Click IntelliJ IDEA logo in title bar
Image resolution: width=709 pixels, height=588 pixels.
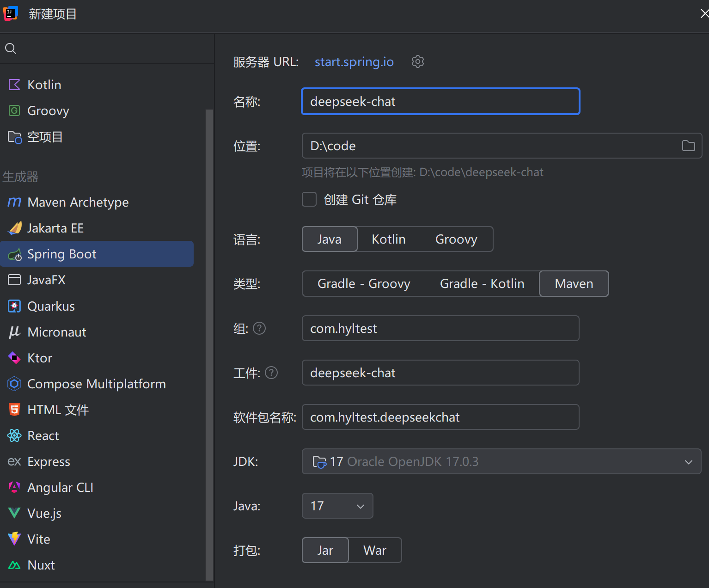pyautogui.click(x=11, y=13)
